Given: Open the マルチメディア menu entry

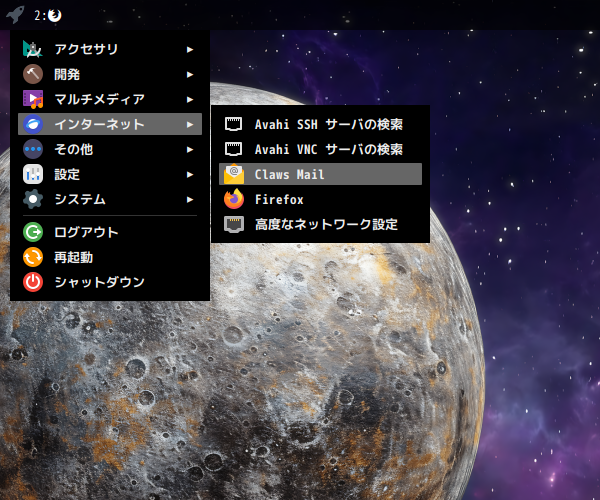Looking at the screenshot, I should click(110, 99).
